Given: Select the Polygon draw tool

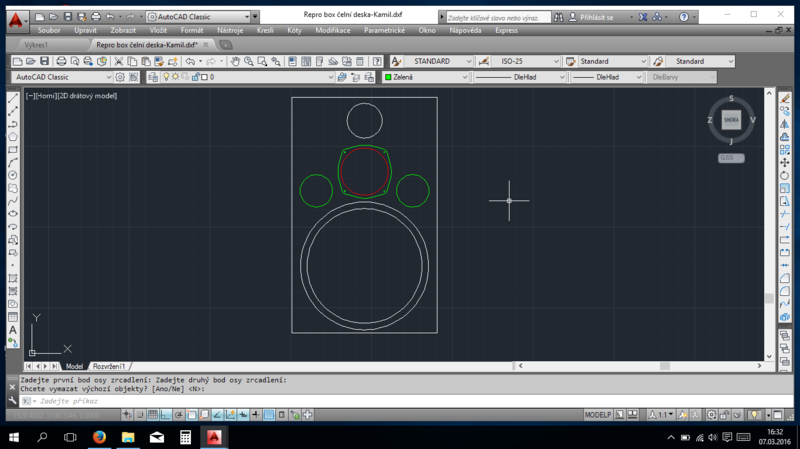Looking at the screenshot, I should click(x=13, y=137).
